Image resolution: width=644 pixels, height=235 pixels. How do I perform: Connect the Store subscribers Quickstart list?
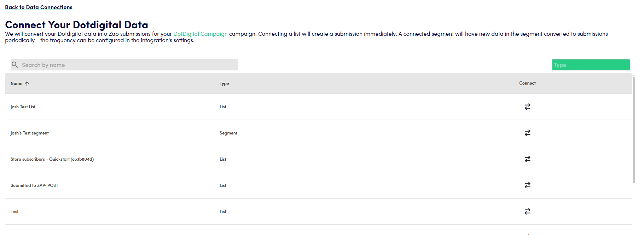coord(527,159)
